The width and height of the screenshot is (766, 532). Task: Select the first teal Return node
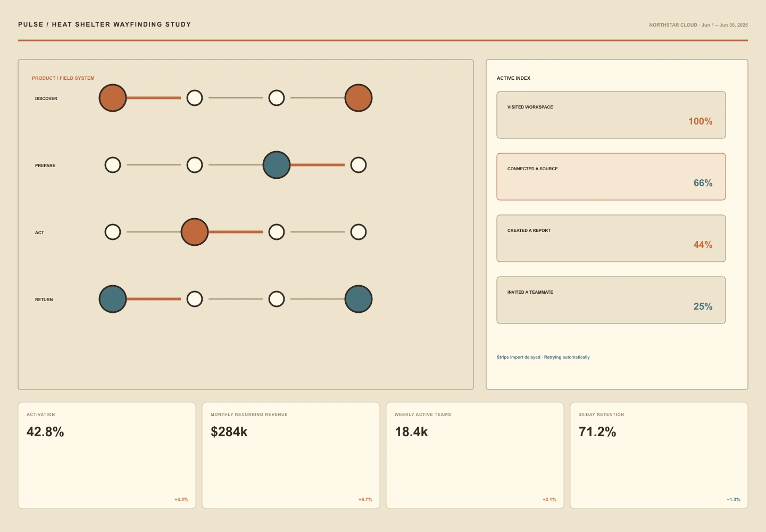[x=113, y=299]
